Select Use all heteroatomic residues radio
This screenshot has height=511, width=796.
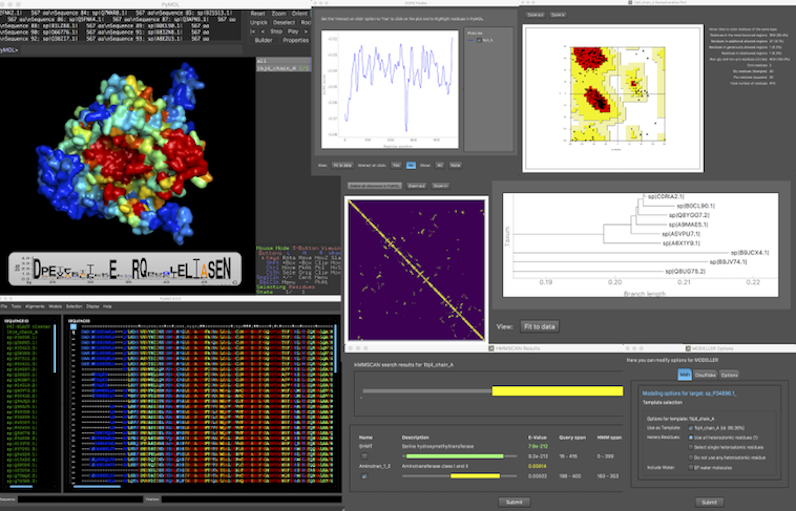[690, 437]
